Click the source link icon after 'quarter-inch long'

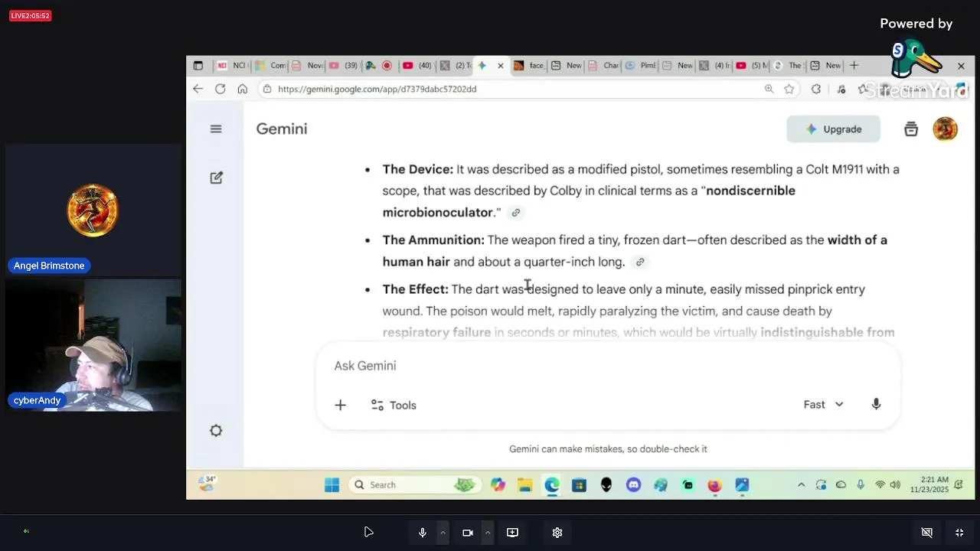[640, 262]
